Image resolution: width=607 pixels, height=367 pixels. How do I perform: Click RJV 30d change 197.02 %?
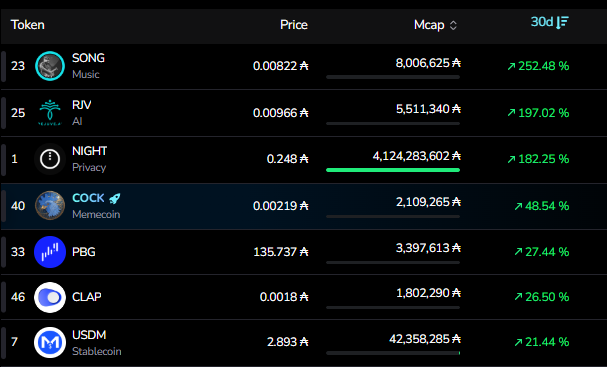[x=538, y=113]
